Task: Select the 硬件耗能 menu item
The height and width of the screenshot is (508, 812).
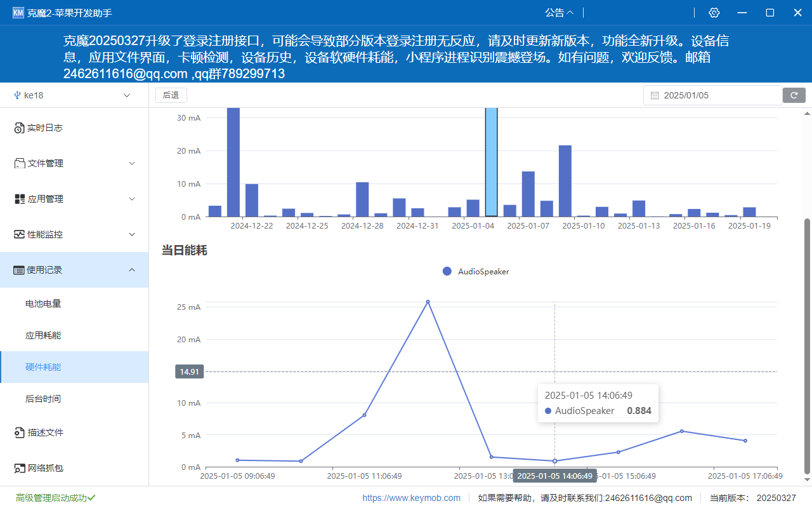Action: click(x=74, y=367)
